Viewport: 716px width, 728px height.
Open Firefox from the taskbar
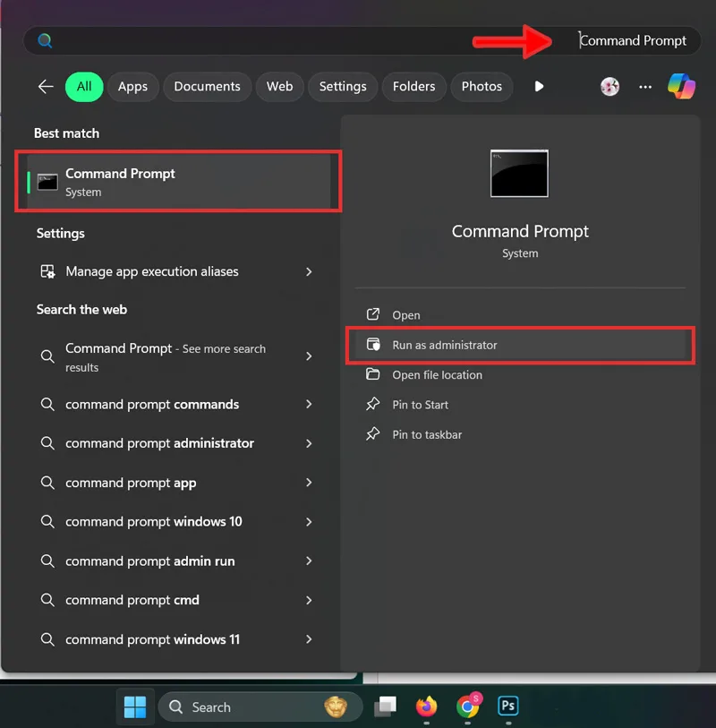click(426, 707)
